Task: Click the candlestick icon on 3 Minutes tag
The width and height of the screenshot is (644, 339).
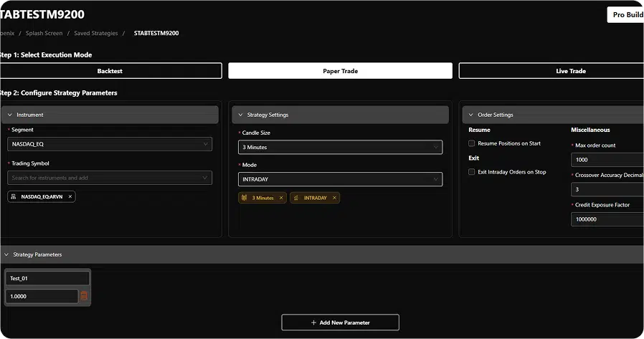Action: pyautogui.click(x=245, y=198)
